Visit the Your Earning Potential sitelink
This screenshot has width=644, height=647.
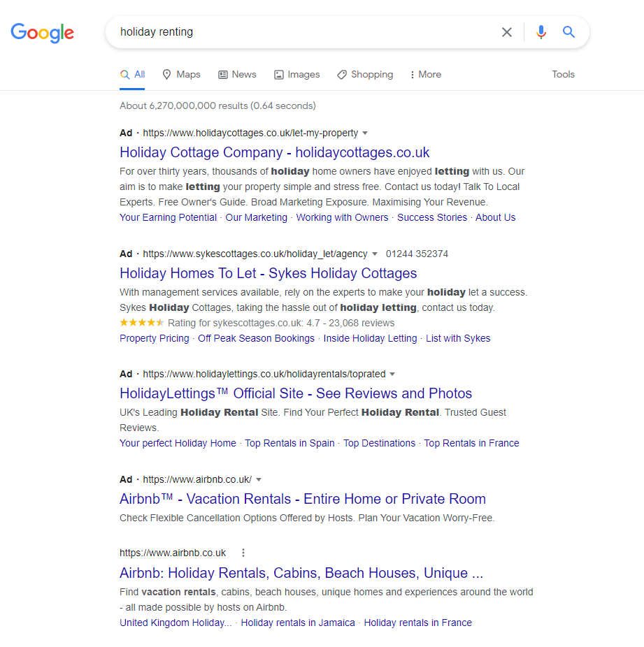click(x=168, y=217)
